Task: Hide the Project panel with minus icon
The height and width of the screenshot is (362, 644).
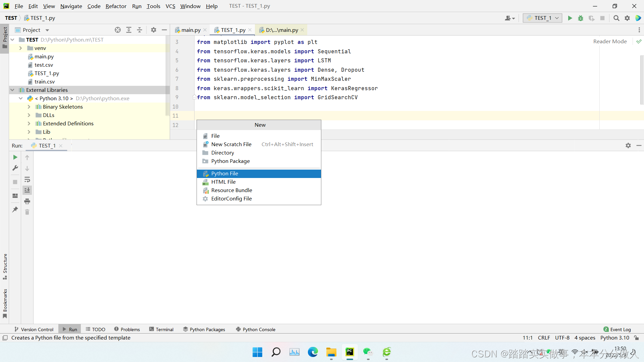Action: [x=164, y=30]
